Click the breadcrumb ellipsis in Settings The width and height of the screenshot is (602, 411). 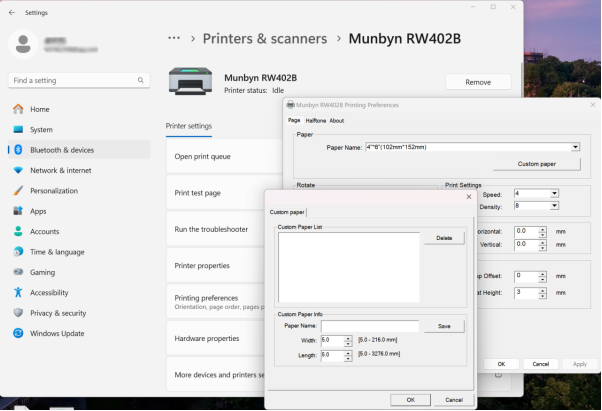174,38
